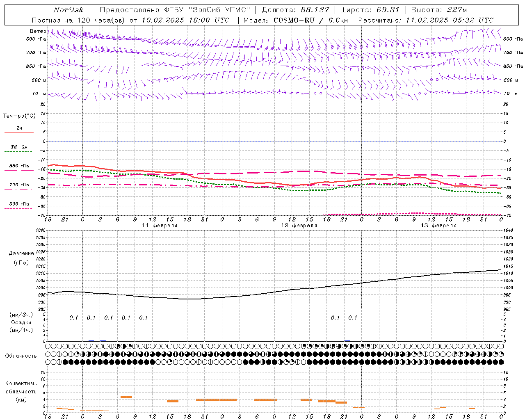Click the Norilsk station name in header
The width and height of the screenshot is (525, 420).
pyautogui.click(x=68, y=10)
